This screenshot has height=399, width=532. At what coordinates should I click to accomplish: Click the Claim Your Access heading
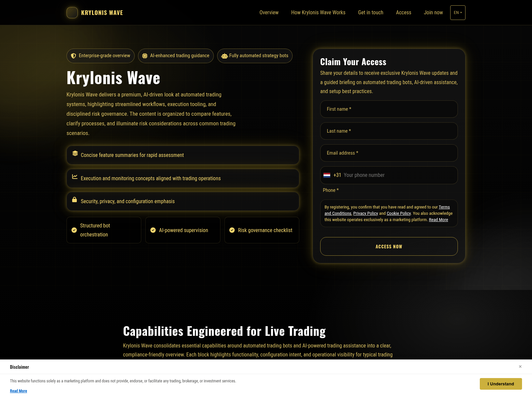pos(353,62)
